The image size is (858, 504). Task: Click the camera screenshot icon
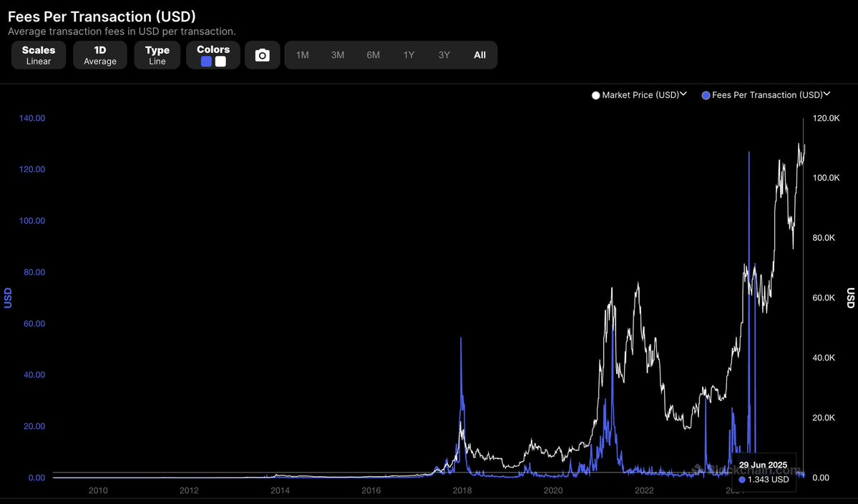(263, 55)
